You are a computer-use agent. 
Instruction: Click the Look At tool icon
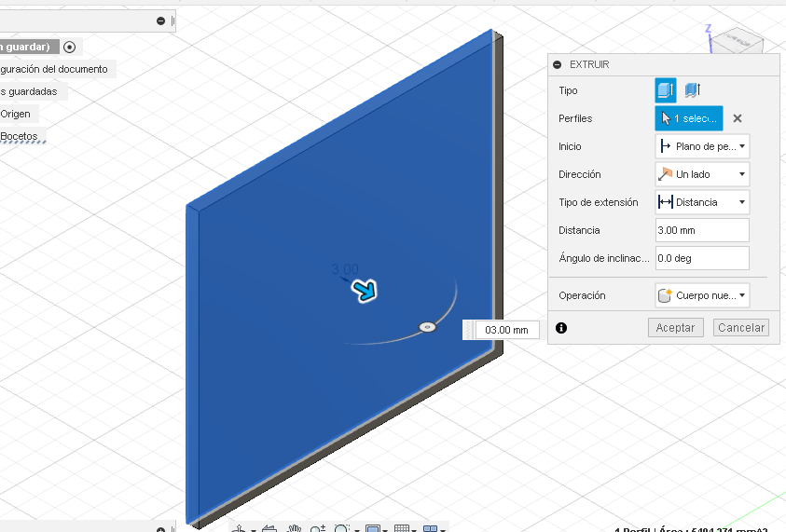pos(269,528)
